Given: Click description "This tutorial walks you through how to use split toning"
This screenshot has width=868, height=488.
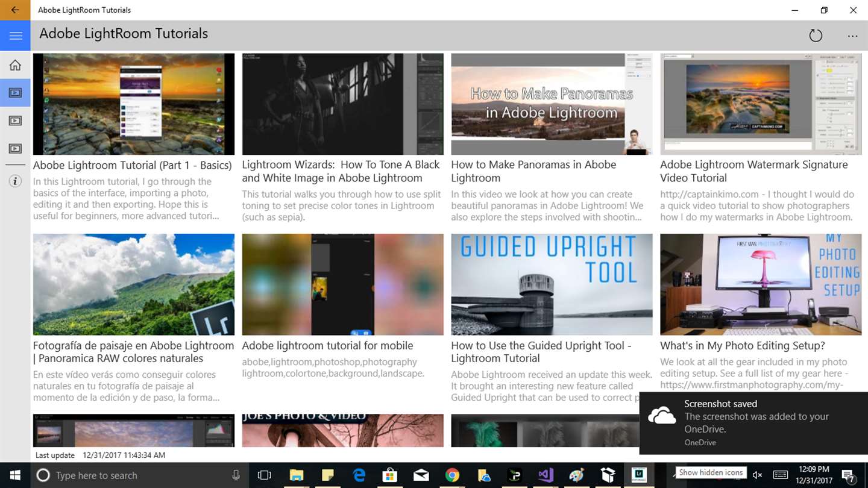Looking at the screenshot, I should point(341,205).
